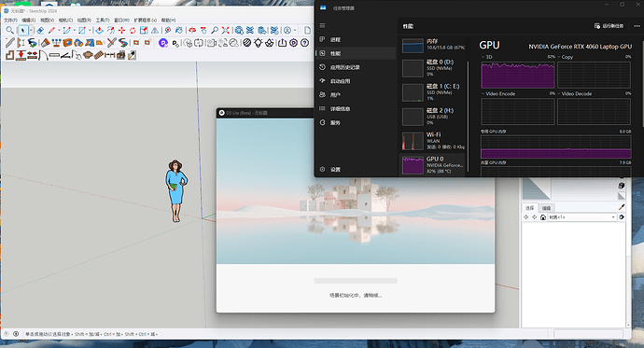Open Task Manager three-dot more options

[x=637, y=26]
